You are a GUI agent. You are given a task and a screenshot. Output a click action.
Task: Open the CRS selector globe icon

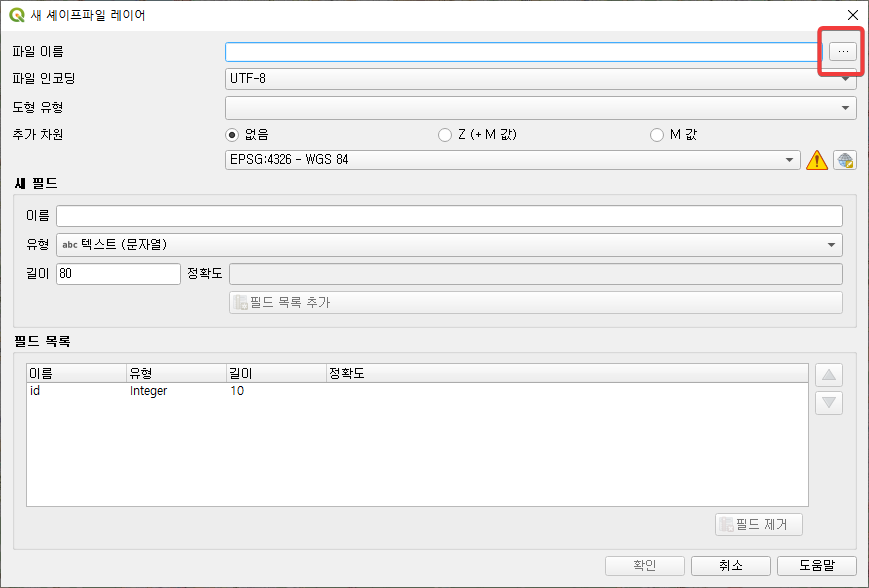(845, 160)
